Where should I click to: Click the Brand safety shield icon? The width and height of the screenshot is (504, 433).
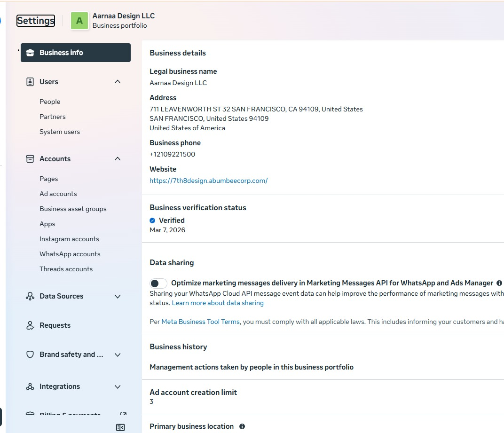tap(30, 354)
